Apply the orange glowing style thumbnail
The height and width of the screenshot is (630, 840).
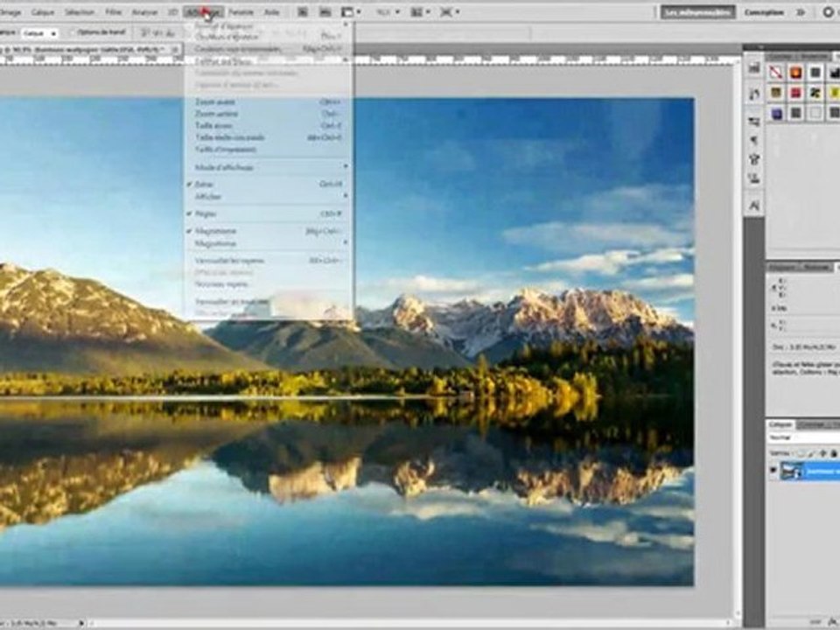(795, 73)
